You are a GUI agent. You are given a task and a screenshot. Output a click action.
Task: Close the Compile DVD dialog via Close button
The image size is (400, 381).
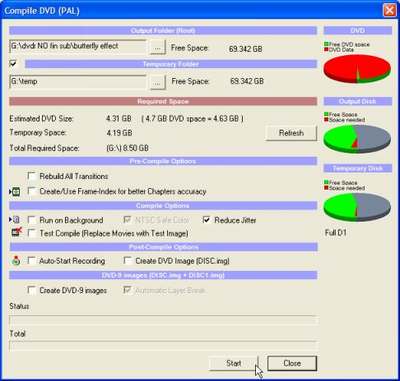click(x=292, y=363)
